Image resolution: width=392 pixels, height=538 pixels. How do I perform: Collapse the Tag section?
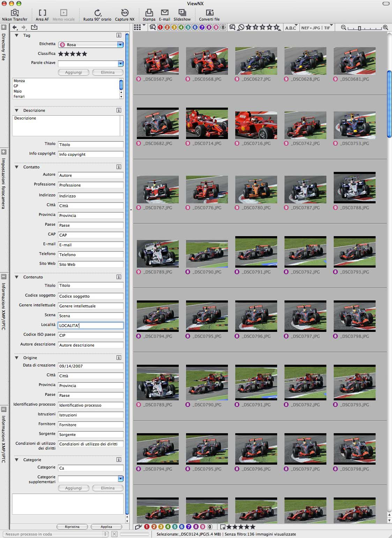(x=16, y=35)
